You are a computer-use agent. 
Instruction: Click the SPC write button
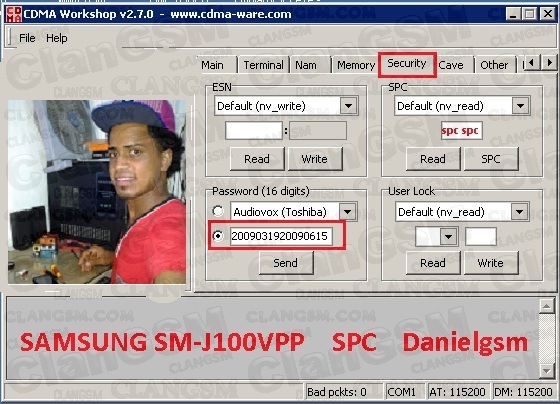tap(491, 159)
